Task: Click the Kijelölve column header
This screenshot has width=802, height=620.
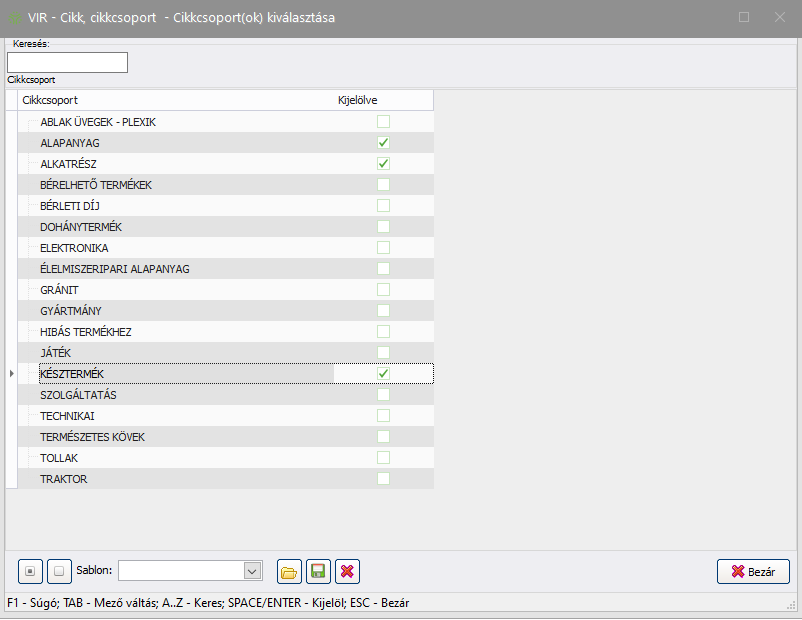Action: coord(358,100)
